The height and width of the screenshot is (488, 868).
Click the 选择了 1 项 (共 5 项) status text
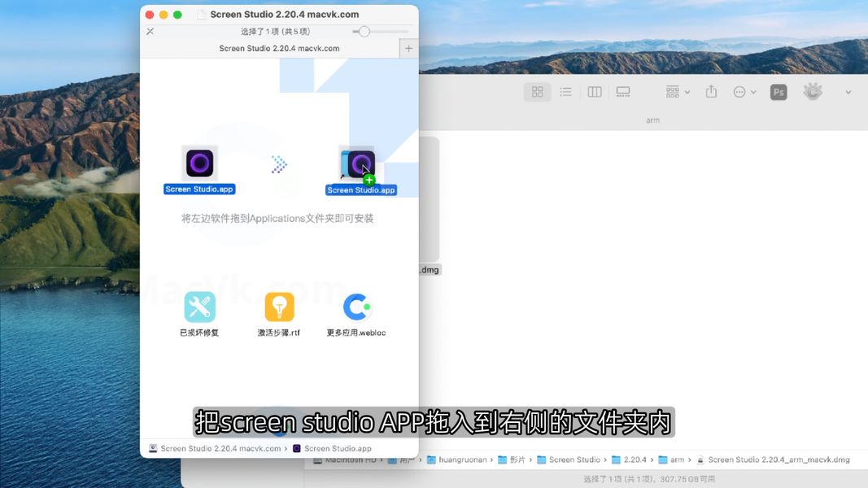pos(275,32)
